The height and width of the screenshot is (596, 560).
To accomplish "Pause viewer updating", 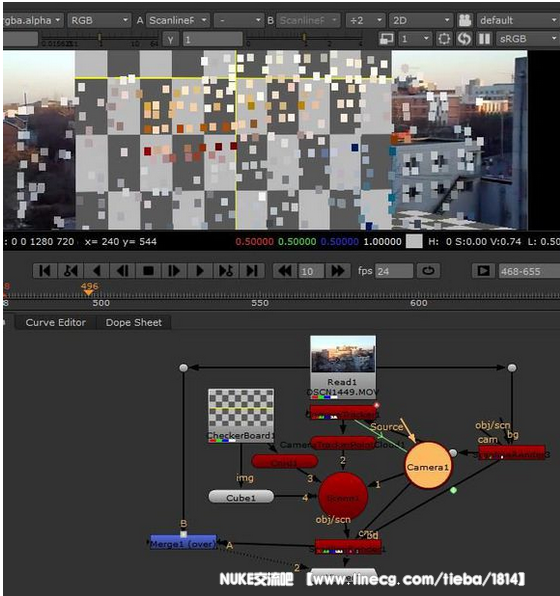I will [484, 39].
